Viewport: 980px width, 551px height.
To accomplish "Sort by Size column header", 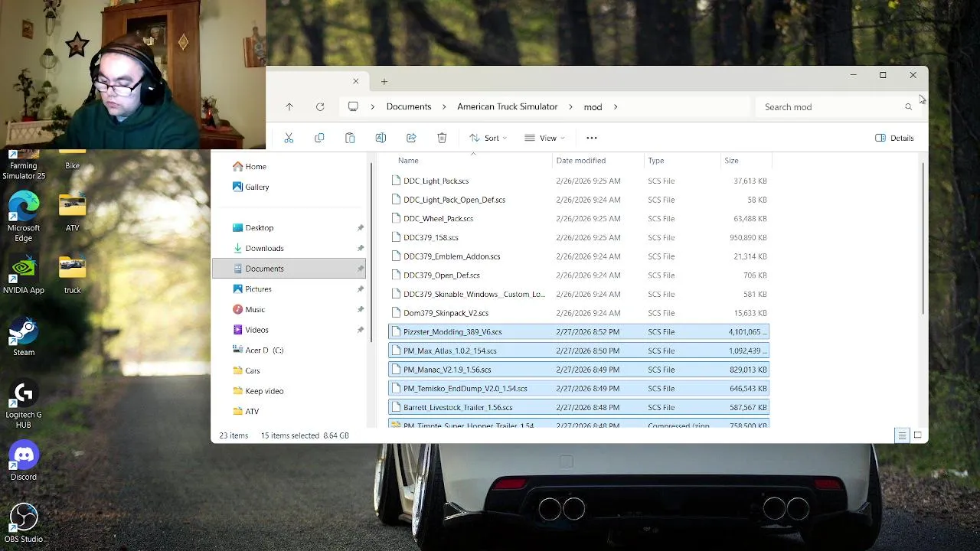I will pyautogui.click(x=731, y=161).
